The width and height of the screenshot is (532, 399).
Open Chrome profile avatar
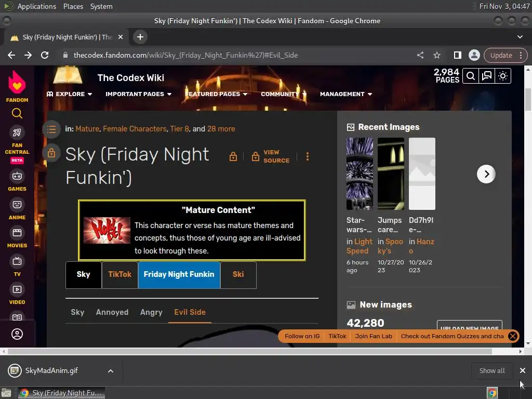pos(474,55)
